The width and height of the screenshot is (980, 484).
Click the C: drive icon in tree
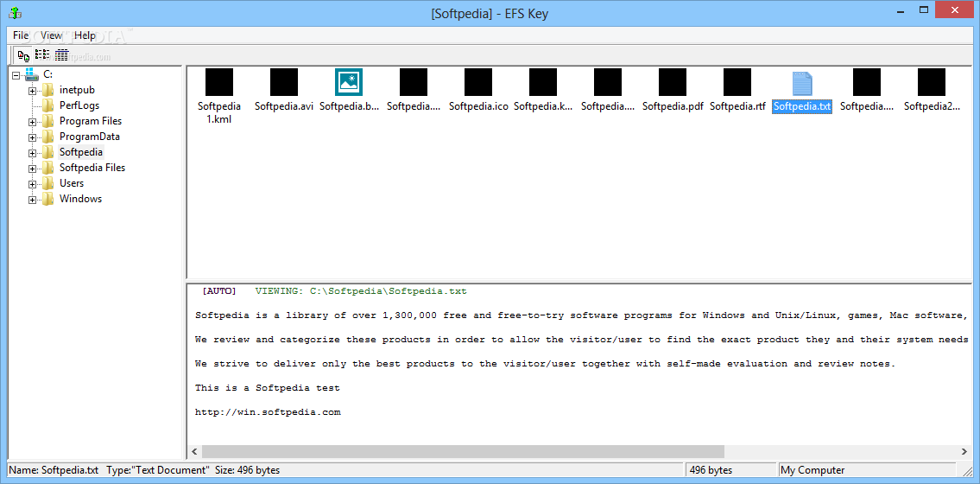31,74
